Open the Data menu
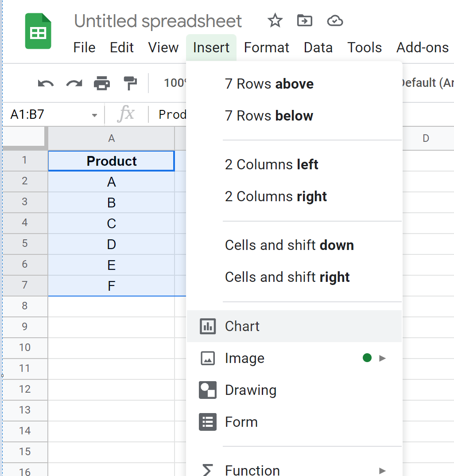Screen dimensions: 454x476 click(318, 47)
